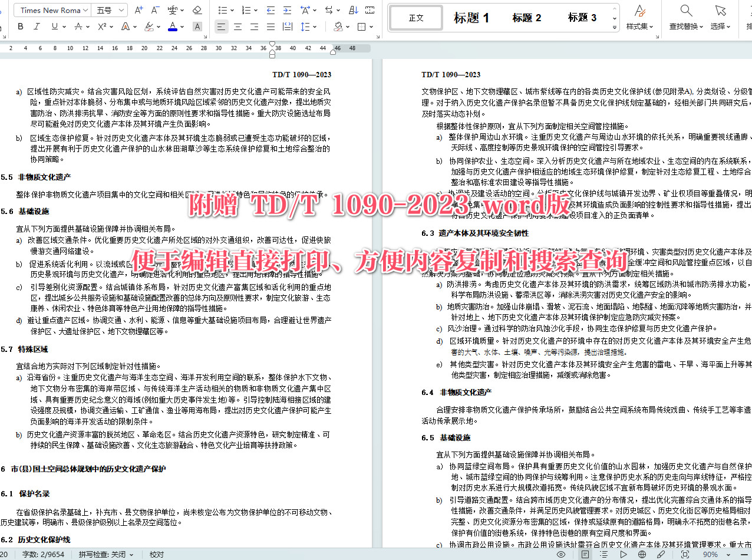Activate center alignment
This screenshot has height=560, width=752.
[236, 27]
